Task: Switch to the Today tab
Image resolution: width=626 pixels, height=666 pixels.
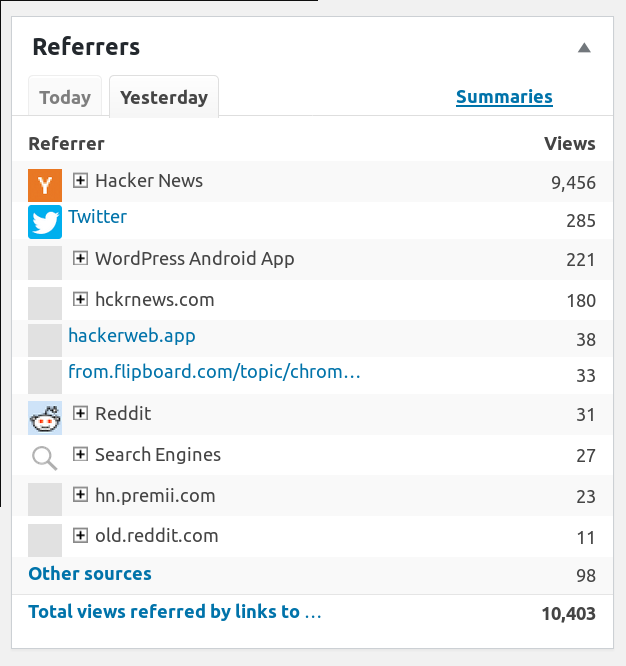Action: [x=65, y=98]
